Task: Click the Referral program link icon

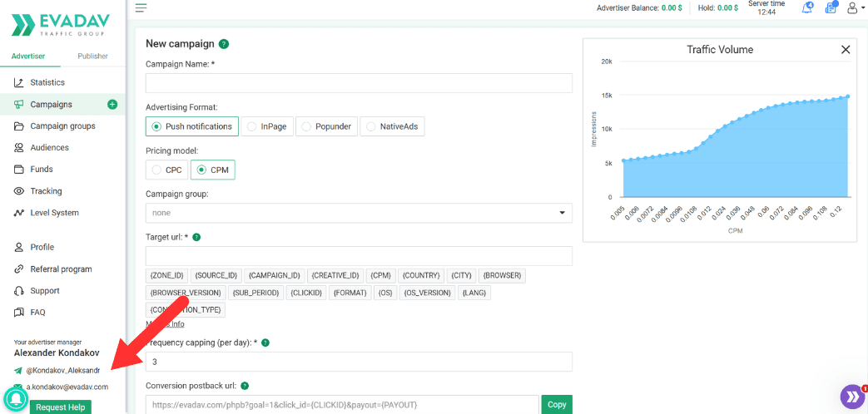Action: (x=19, y=269)
